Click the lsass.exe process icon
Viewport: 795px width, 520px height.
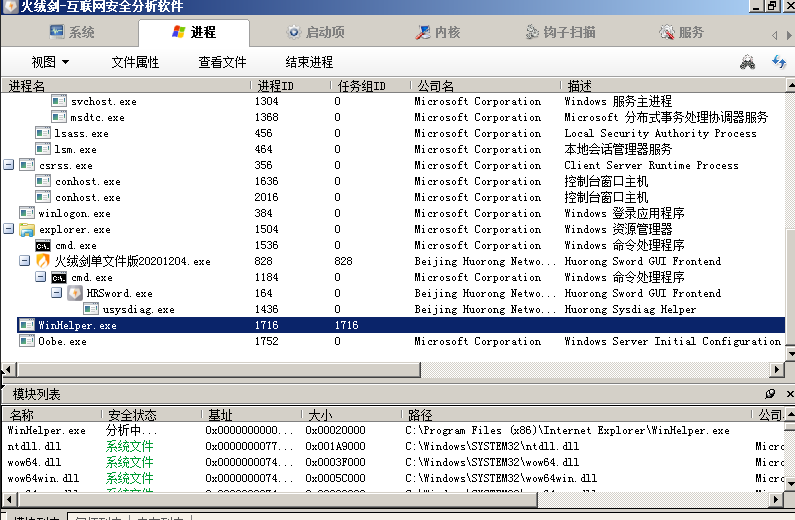[43, 133]
